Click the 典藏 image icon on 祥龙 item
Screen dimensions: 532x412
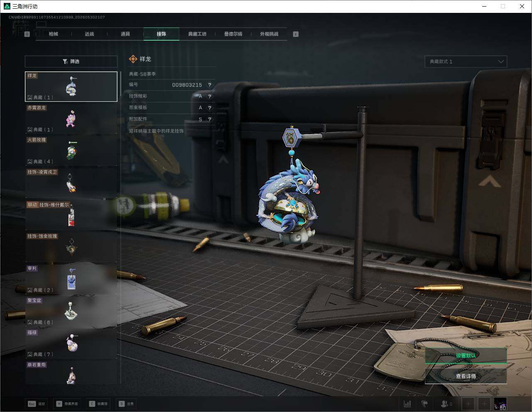[30, 98]
